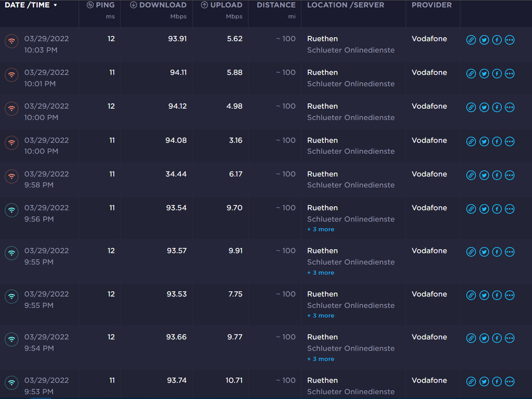Share the 10:03 PM result on Facebook
The width and height of the screenshot is (532, 399).
point(497,40)
